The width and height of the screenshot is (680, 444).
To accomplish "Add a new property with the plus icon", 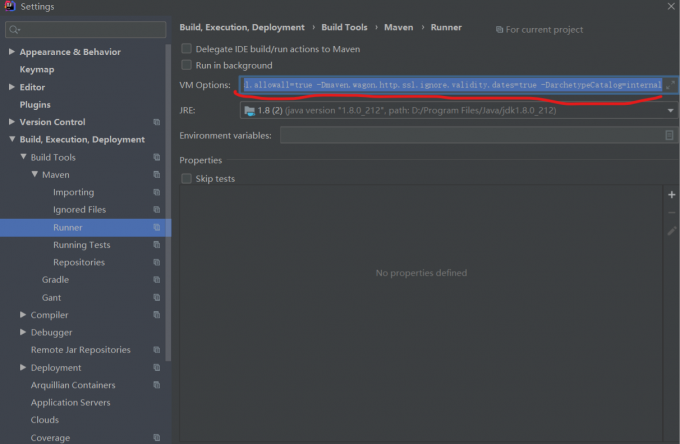I will pos(672,195).
